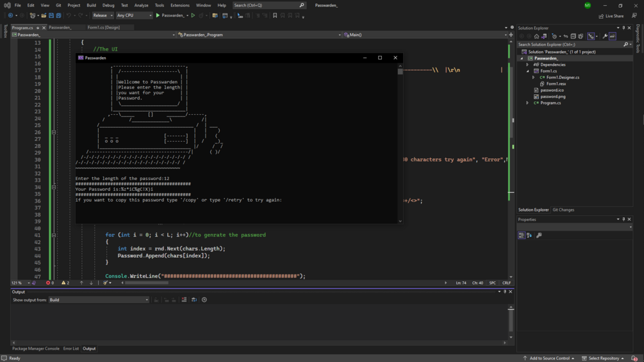Switch views icon in Solution Explorer toolbar

[x=544, y=36]
